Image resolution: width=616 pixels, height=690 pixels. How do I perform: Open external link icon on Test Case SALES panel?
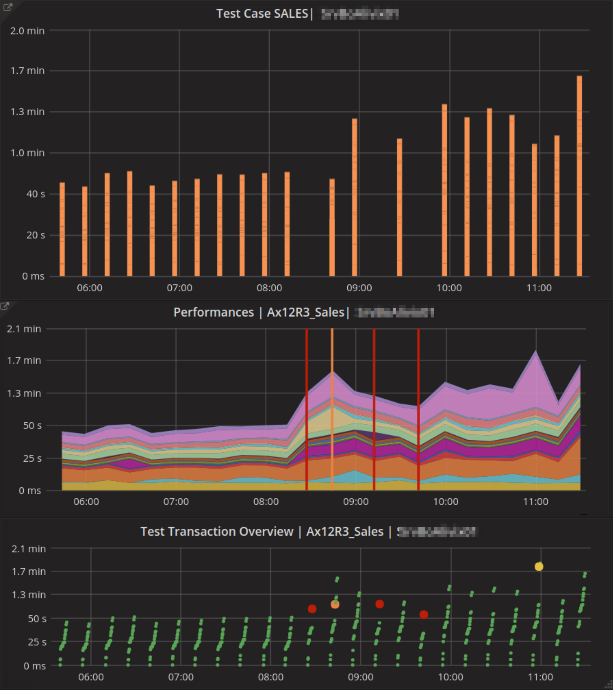7,7
